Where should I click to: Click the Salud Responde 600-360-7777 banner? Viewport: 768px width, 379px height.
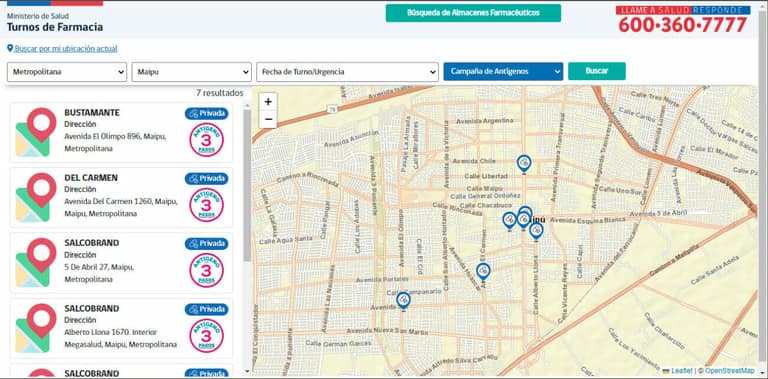click(x=683, y=20)
